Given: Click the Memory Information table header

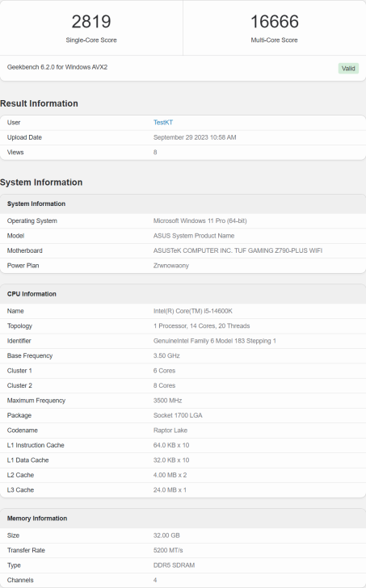Looking at the screenshot, I should pyautogui.click(x=183, y=519).
